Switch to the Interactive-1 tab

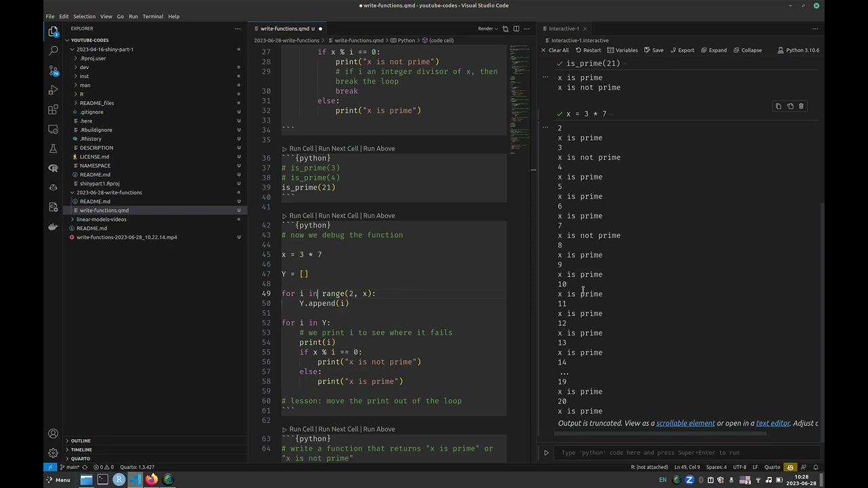pos(564,28)
